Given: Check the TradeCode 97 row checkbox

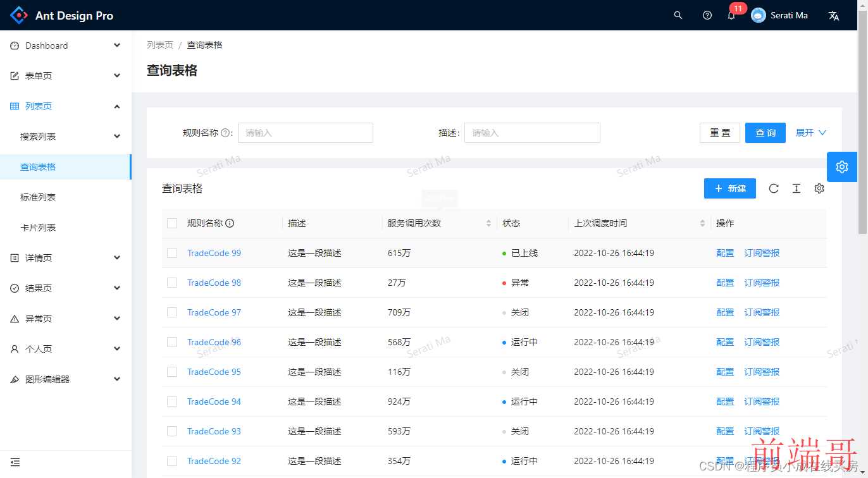Looking at the screenshot, I should point(172,312).
